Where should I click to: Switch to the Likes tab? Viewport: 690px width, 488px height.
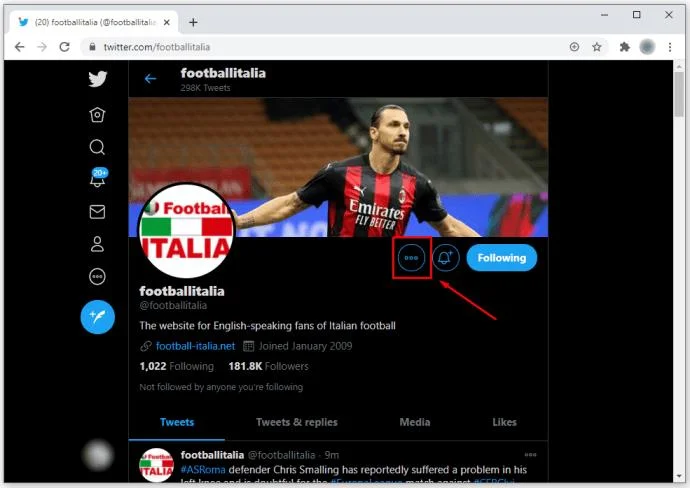coord(504,422)
